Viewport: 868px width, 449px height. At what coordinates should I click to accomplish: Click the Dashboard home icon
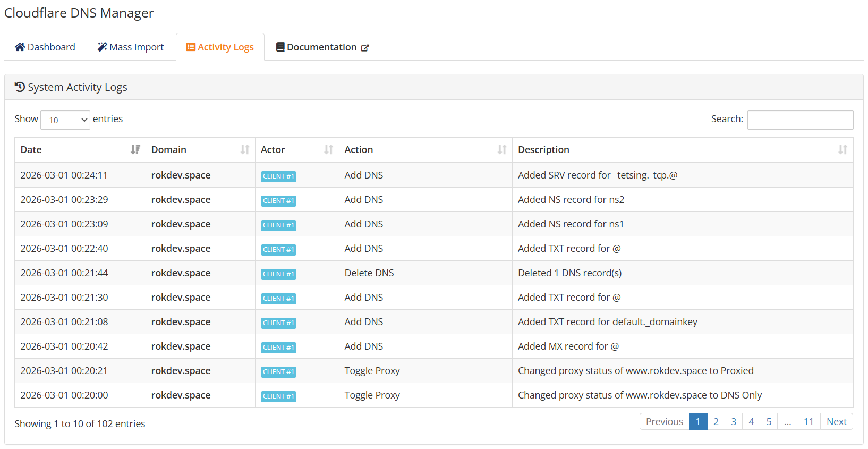click(20, 47)
